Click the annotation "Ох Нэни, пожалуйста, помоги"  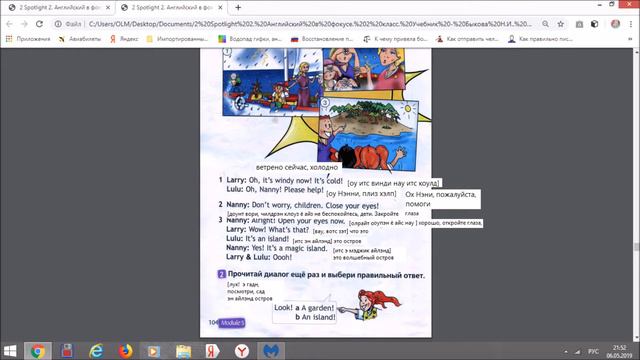441,199
